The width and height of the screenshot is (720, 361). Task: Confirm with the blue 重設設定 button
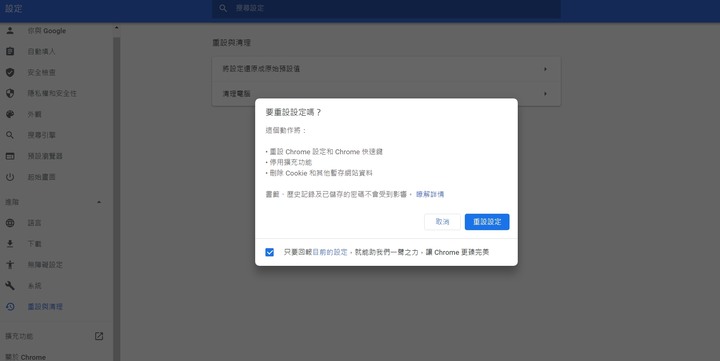487,222
